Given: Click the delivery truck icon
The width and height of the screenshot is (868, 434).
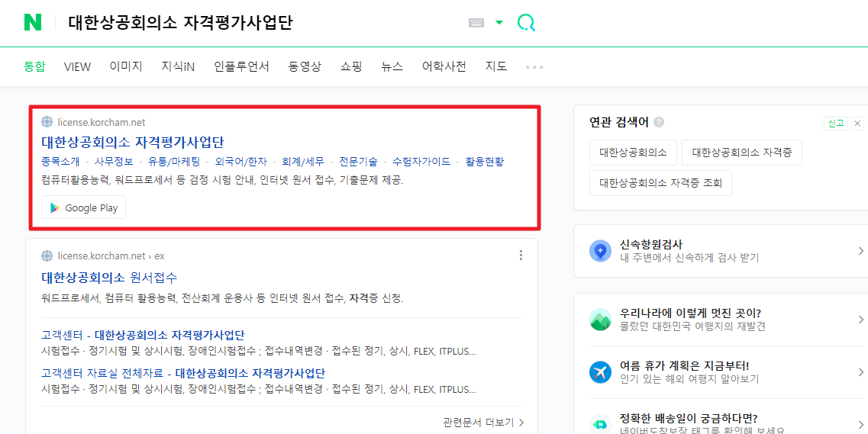Looking at the screenshot, I should pyautogui.click(x=601, y=424).
